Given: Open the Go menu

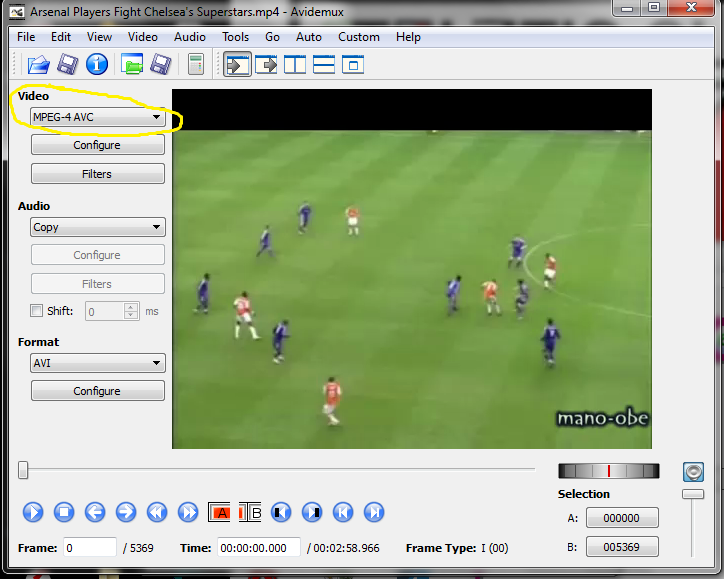Looking at the screenshot, I should (272, 37).
